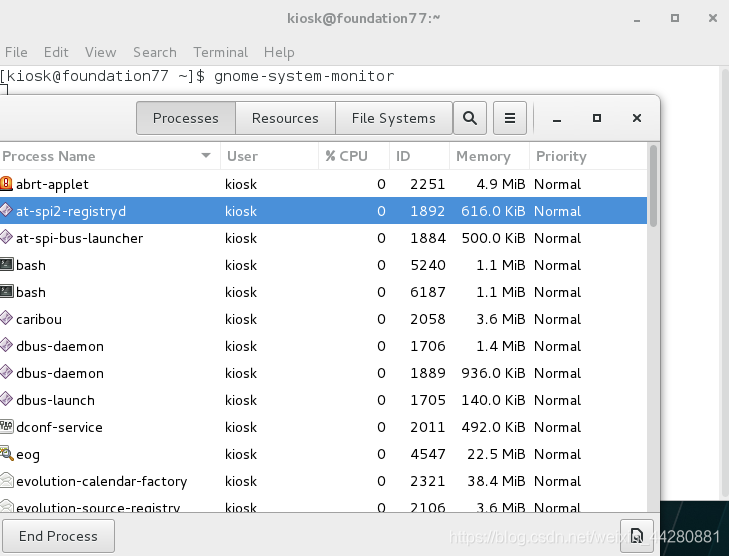Screen dimensions: 729x556
Task: Click the icon of dbus-daemon 1706
Action: 6,345
